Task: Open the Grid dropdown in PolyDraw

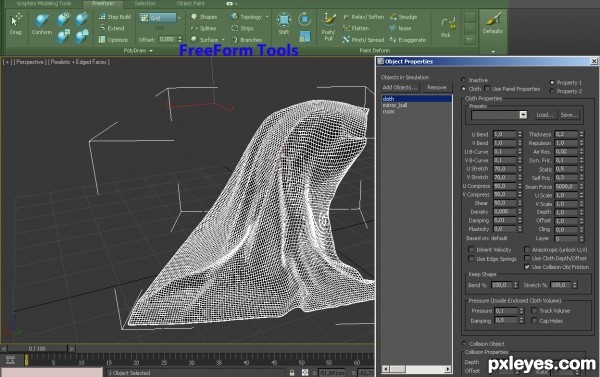Action: [178, 18]
